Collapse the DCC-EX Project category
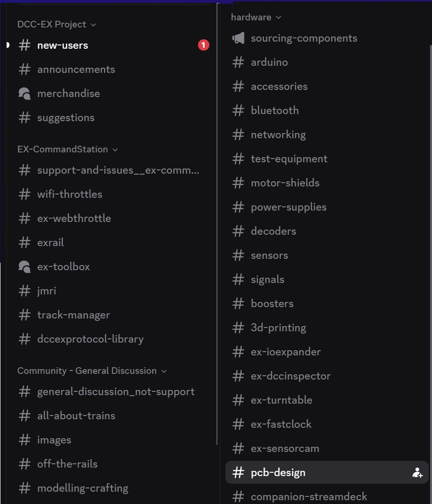Image resolution: width=432 pixels, height=504 pixels. point(93,25)
